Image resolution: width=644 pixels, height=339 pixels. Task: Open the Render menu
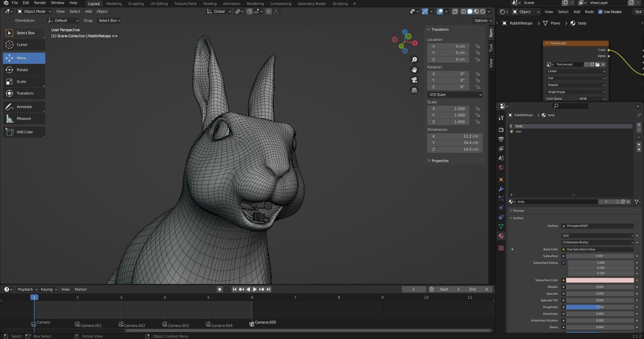pos(40,3)
